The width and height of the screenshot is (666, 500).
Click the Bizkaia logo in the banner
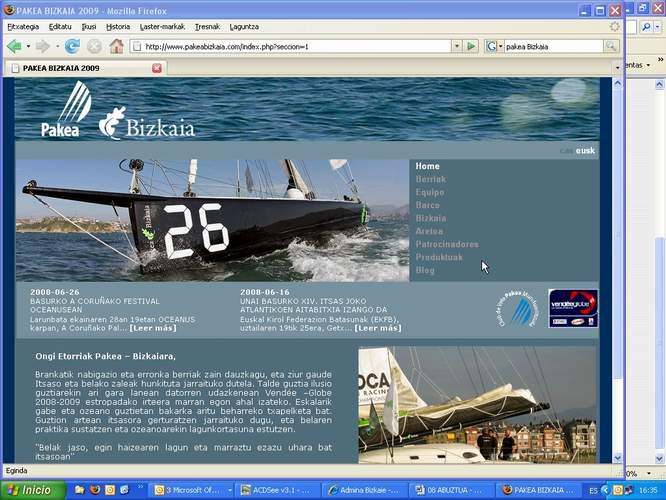(x=147, y=123)
